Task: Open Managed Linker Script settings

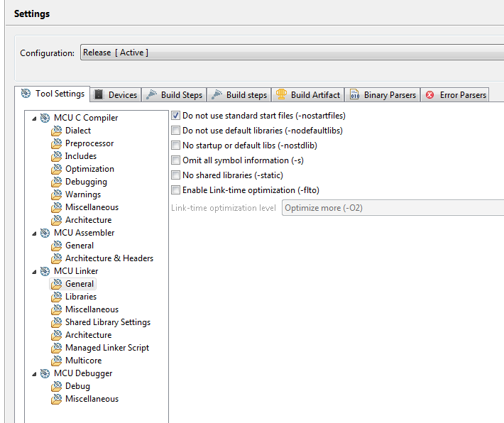Action: (107, 348)
